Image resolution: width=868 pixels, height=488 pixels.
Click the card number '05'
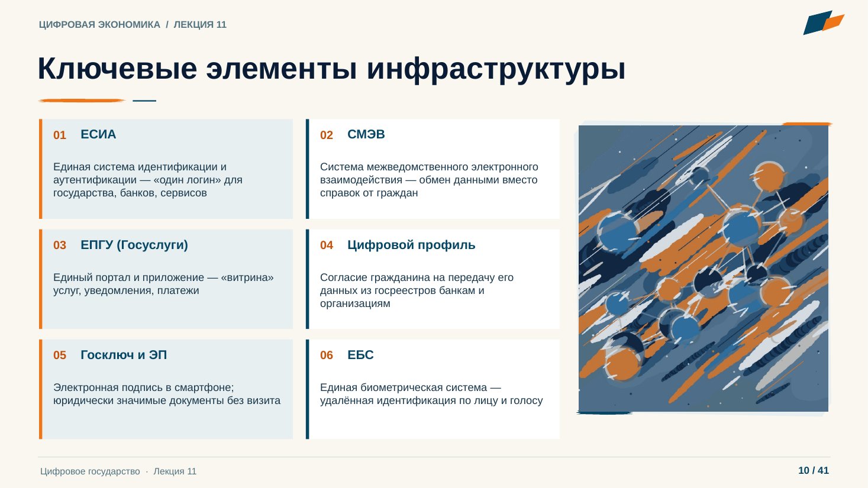(x=60, y=356)
